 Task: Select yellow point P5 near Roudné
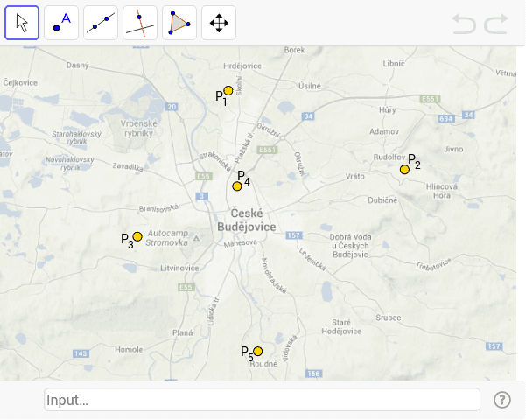(257, 351)
